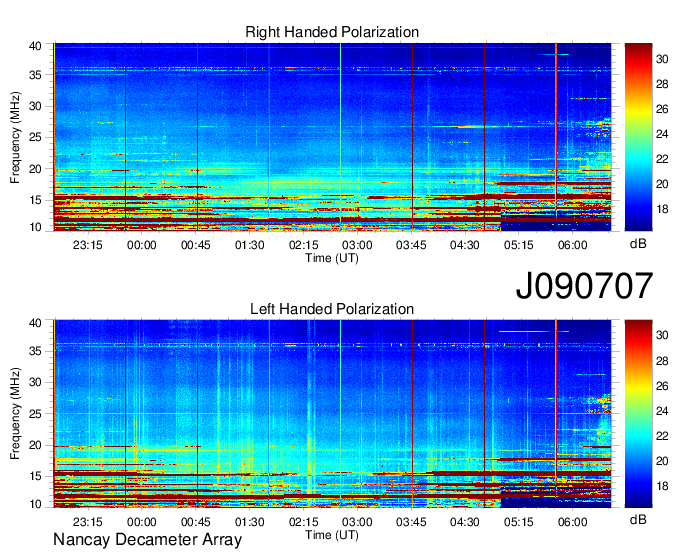Screen dimensions: 680x552
Task: Click "00:45" time tick on left-handed plot
Action: click(196, 522)
